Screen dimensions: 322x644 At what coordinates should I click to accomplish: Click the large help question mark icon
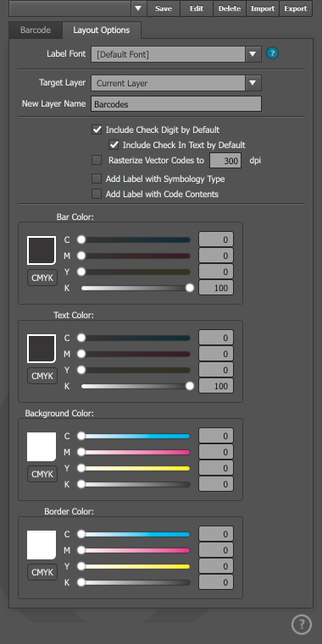(x=302, y=625)
